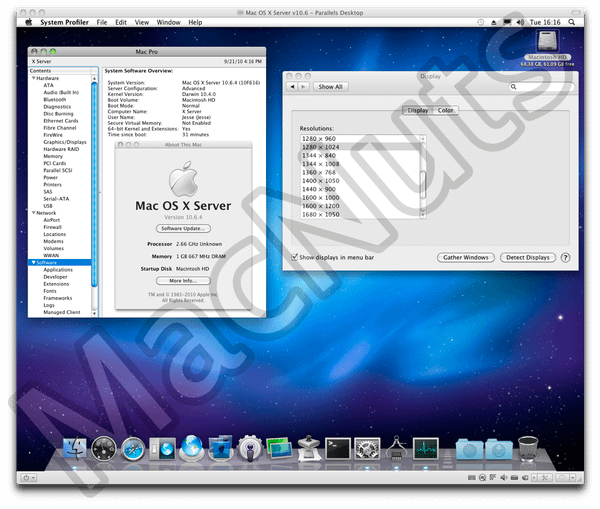The width and height of the screenshot is (600, 509).
Task: Collapse the Network tree section
Action: click(33, 213)
